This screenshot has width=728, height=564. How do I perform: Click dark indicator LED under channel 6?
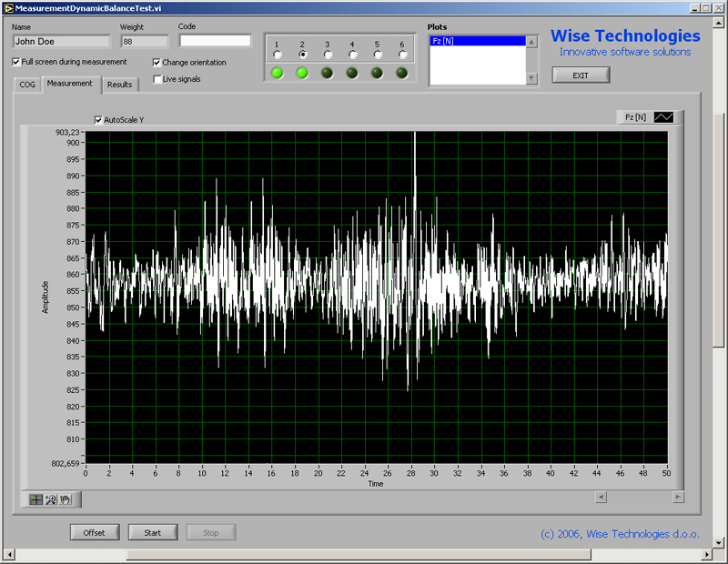click(x=402, y=73)
